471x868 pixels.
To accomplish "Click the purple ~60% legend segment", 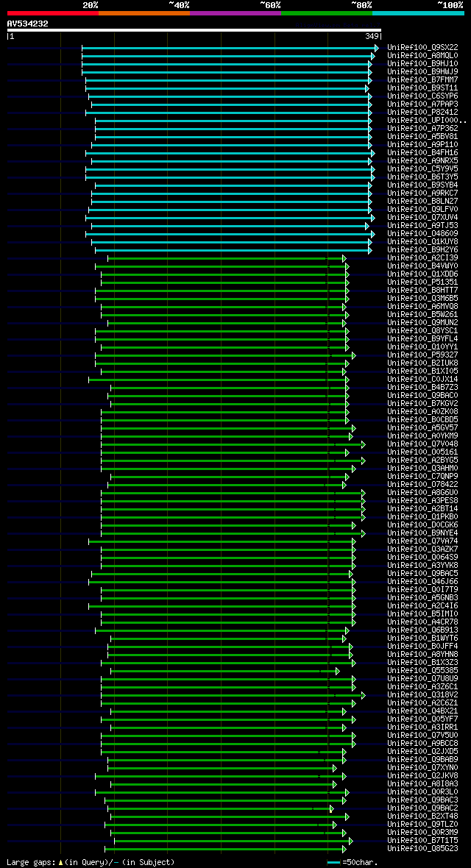I will coord(235,13).
